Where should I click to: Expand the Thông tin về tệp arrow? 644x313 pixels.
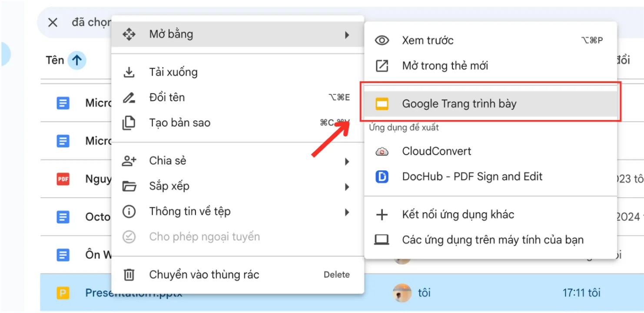[x=347, y=212]
